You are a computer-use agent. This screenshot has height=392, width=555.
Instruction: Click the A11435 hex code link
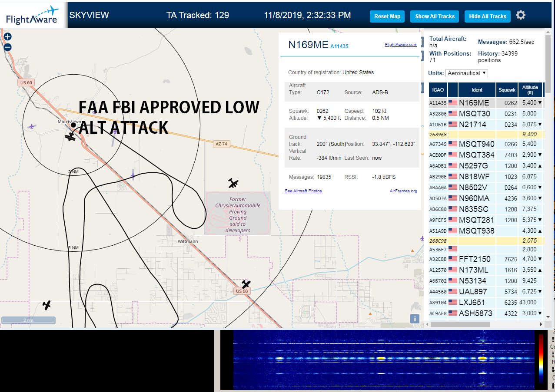[339, 46]
